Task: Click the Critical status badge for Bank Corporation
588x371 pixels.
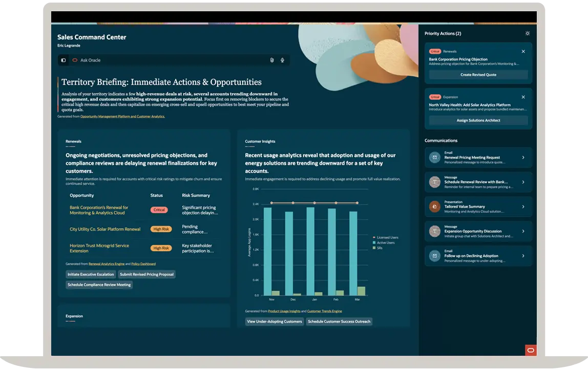Action: coord(159,210)
